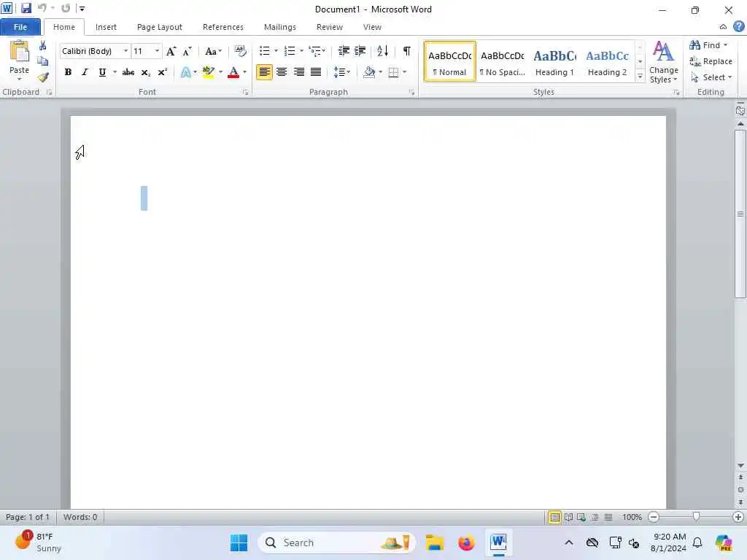Click Shrink Font button

click(x=187, y=51)
